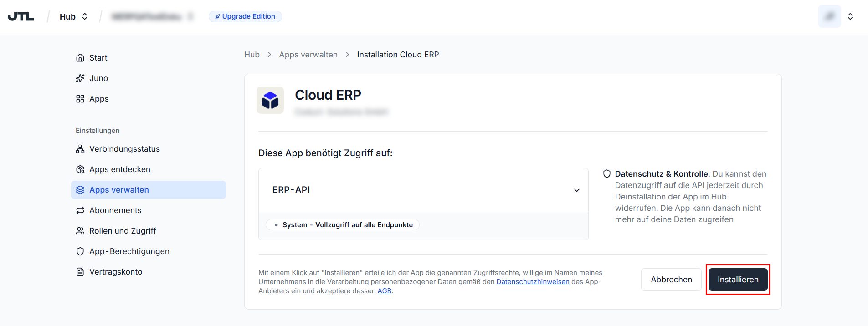Open the Vertragskonto document icon
The height and width of the screenshot is (326, 868).
[x=80, y=272]
